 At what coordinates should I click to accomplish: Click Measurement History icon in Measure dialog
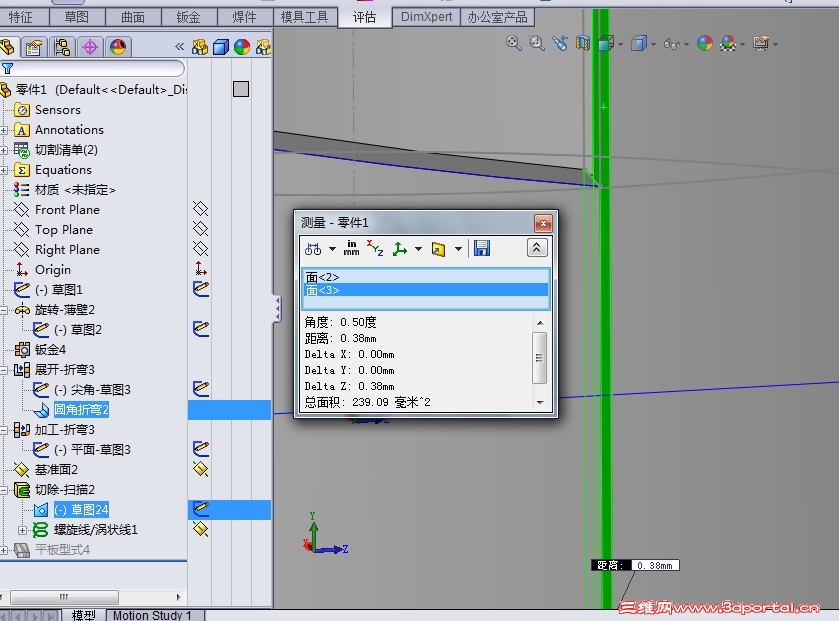click(x=439, y=249)
